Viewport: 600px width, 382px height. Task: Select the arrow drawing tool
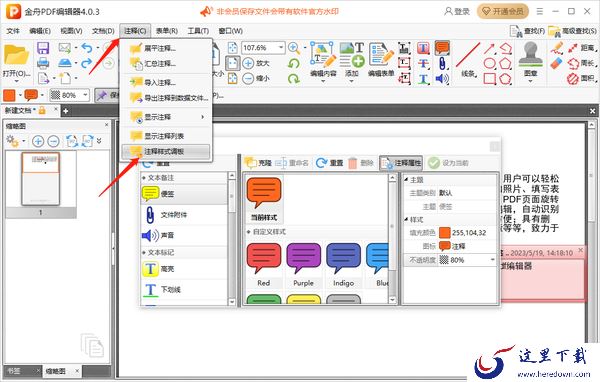coord(489,49)
